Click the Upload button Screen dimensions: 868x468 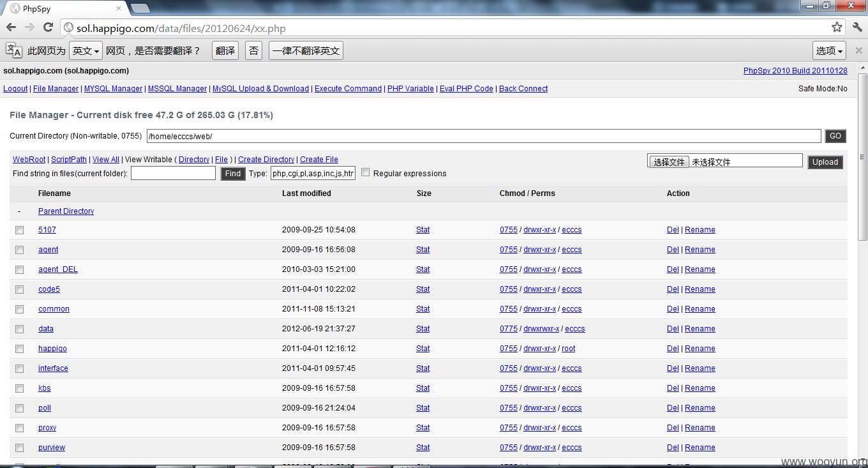point(825,162)
